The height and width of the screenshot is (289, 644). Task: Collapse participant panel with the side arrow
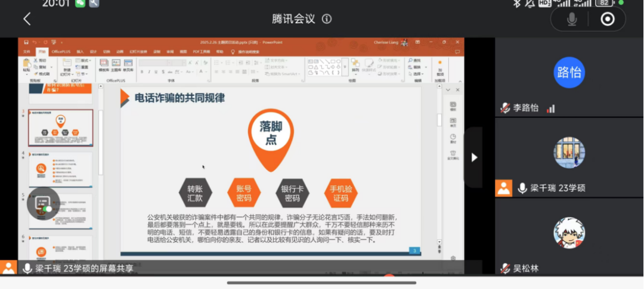[474, 157]
